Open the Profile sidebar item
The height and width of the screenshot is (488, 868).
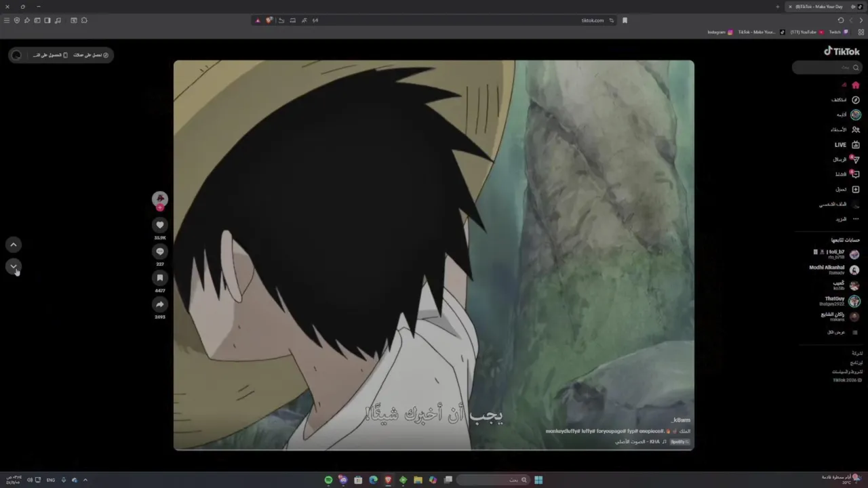coord(840,204)
